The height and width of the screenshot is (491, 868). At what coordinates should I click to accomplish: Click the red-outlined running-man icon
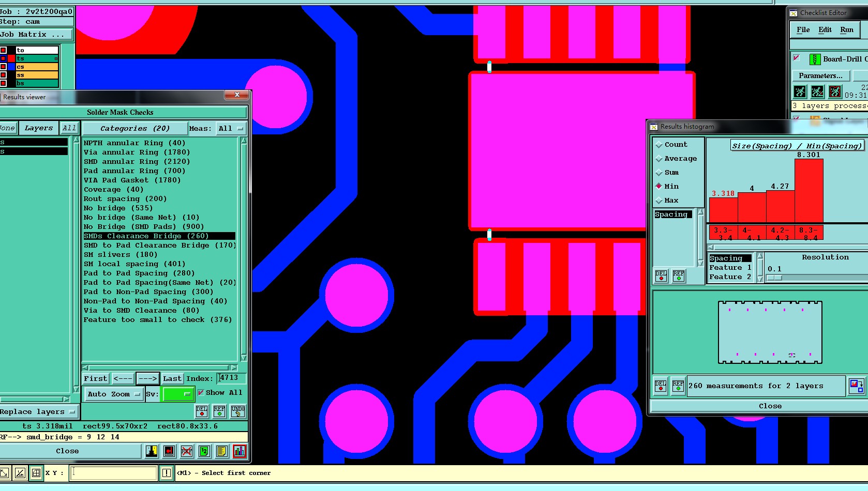point(835,92)
